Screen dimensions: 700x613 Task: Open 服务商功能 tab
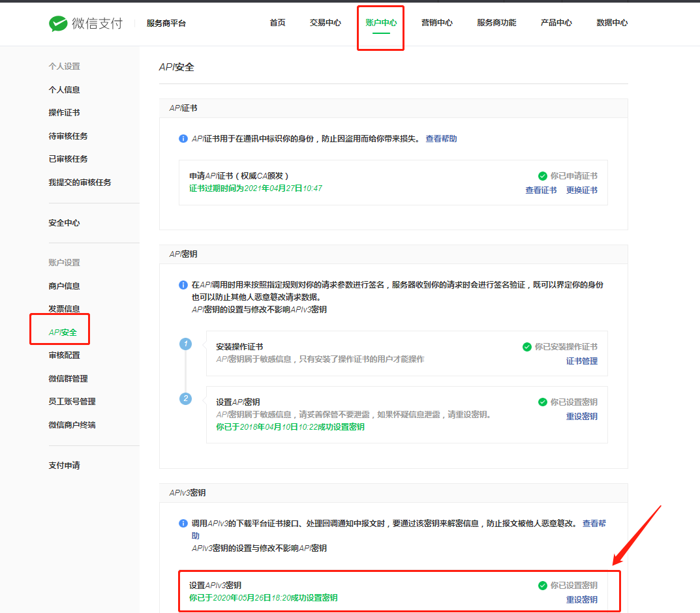(496, 23)
